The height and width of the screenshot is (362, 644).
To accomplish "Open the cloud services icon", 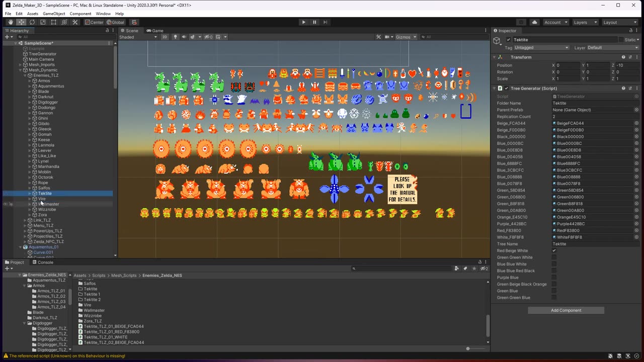I will click(x=534, y=22).
